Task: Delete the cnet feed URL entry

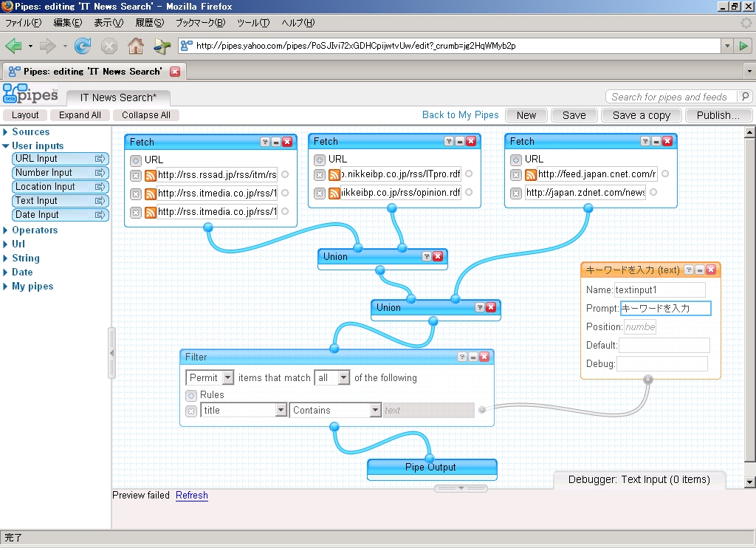Action: click(x=515, y=175)
